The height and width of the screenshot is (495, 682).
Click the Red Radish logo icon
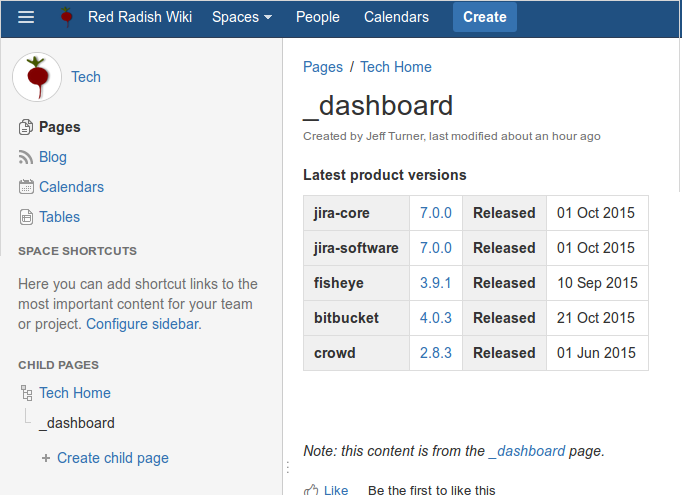[x=66, y=17]
